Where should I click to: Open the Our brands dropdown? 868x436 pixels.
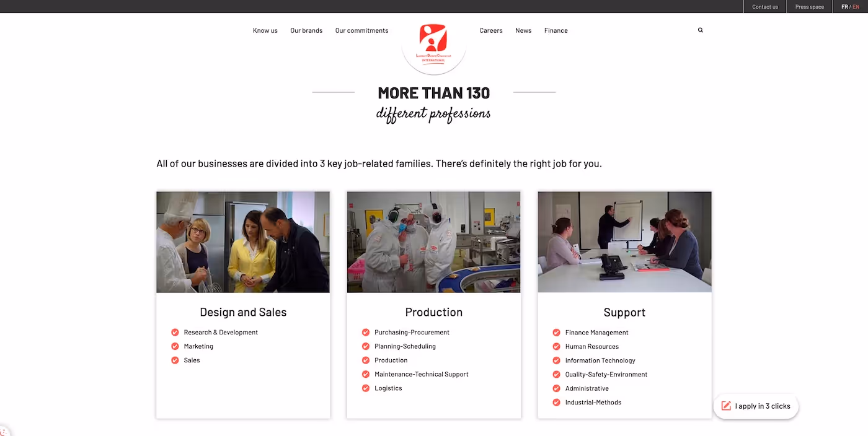(306, 30)
